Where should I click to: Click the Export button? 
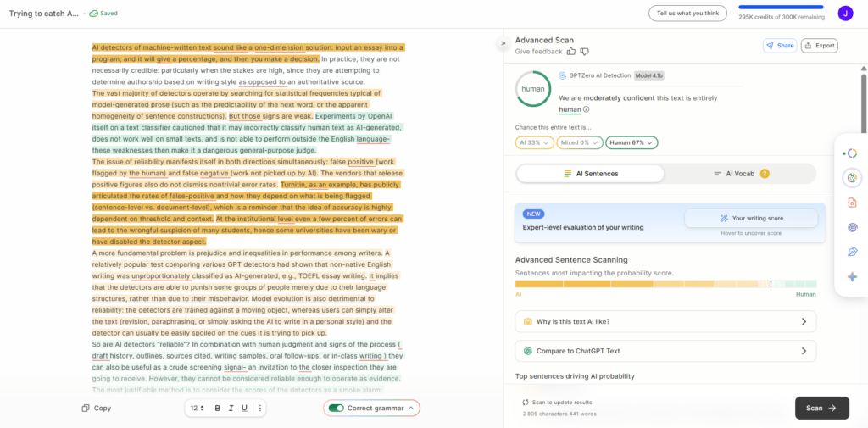click(819, 46)
